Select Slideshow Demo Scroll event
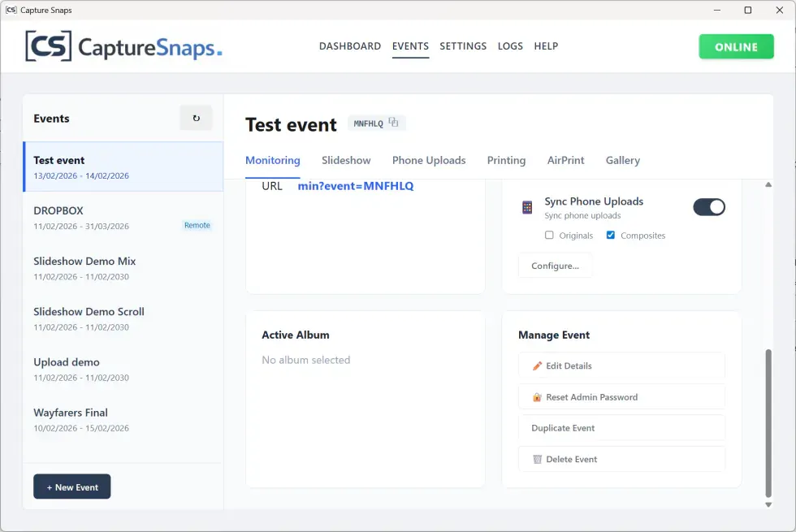This screenshot has width=796, height=532. pyautogui.click(x=123, y=318)
